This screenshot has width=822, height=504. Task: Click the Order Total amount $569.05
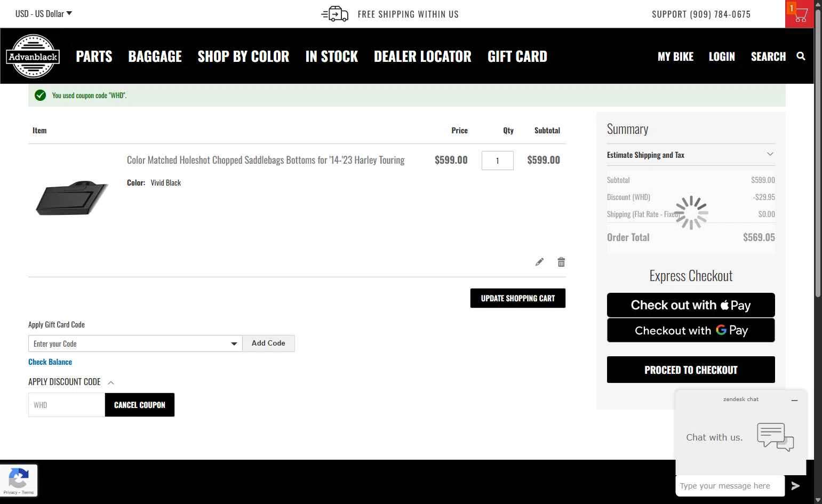(759, 237)
